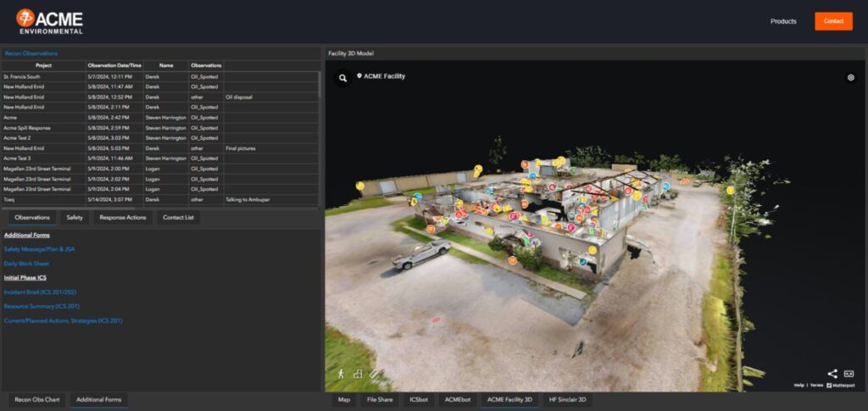Click the table's vertical scrollbar

pyautogui.click(x=320, y=86)
